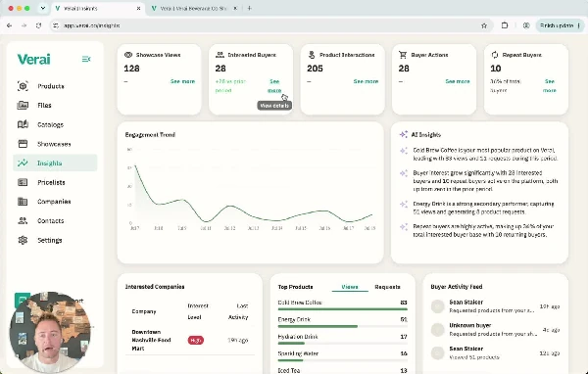This screenshot has height=374, width=588.
Task: Open Catalogs in the sidebar
Action: point(51,124)
